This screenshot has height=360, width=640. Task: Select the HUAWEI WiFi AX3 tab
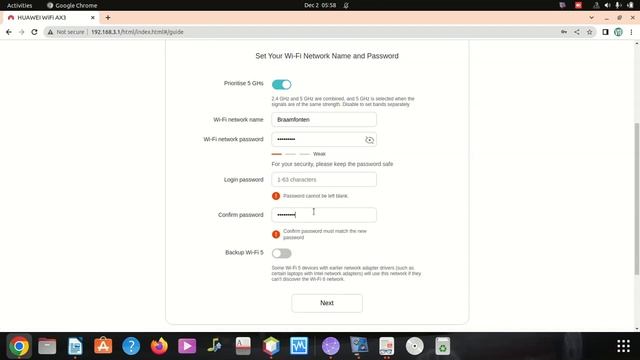pyautogui.click(x=51, y=18)
